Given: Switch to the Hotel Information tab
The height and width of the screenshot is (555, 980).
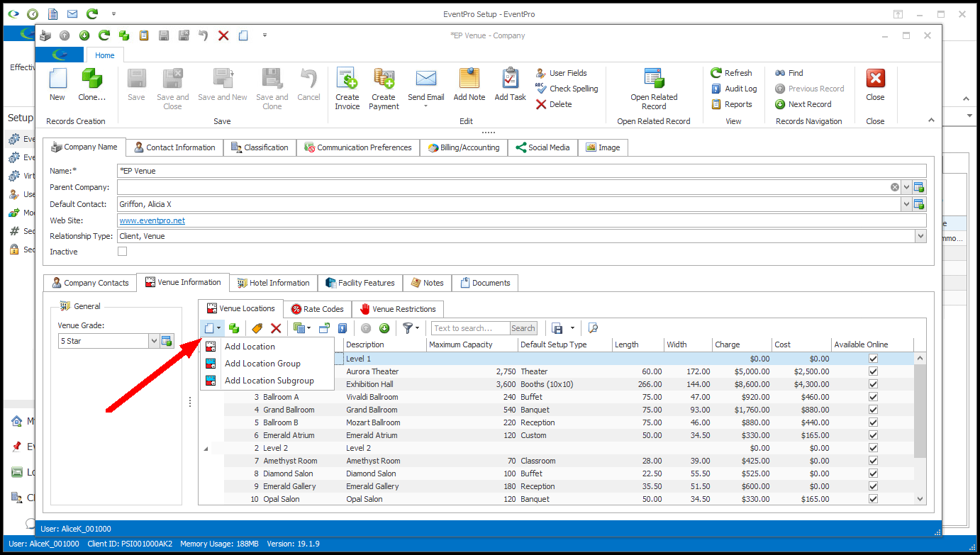Looking at the screenshot, I should [273, 283].
